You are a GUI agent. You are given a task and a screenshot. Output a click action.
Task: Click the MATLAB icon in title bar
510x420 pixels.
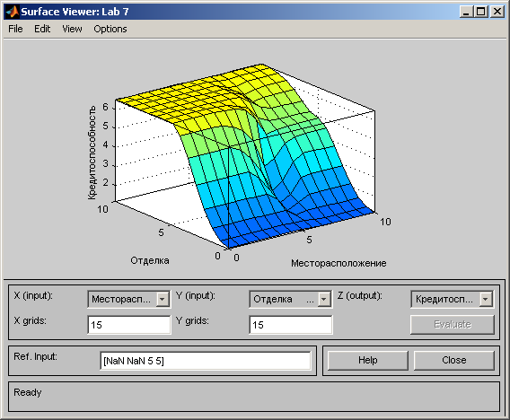(13, 12)
